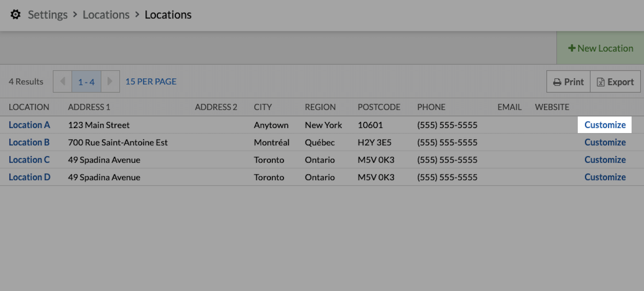The image size is (644, 291).
Task: Customize Location D
Action: tap(605, 177)
